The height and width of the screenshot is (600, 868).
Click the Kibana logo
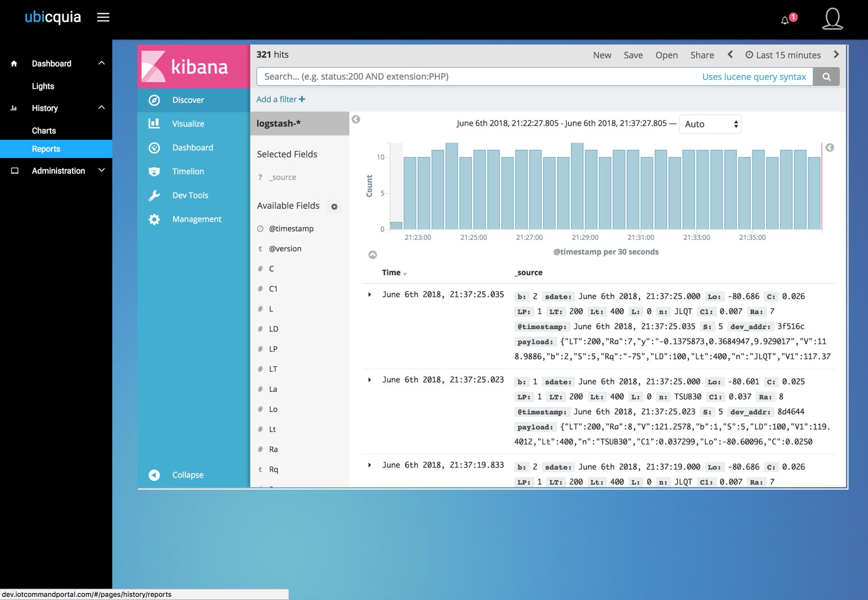pyautogui.click(x=193, y=67)
